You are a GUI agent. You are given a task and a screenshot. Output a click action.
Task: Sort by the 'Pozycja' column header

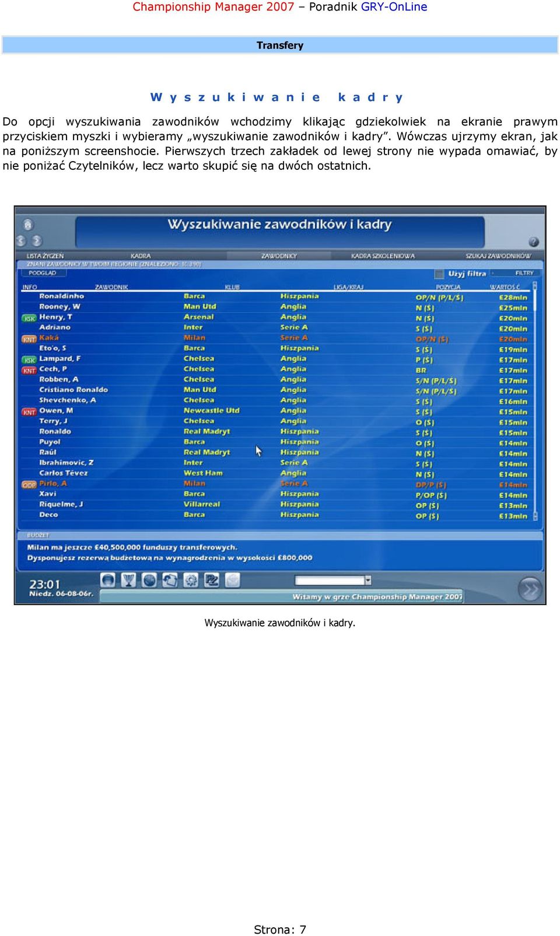pyautogui.click(x=448, y=287)
